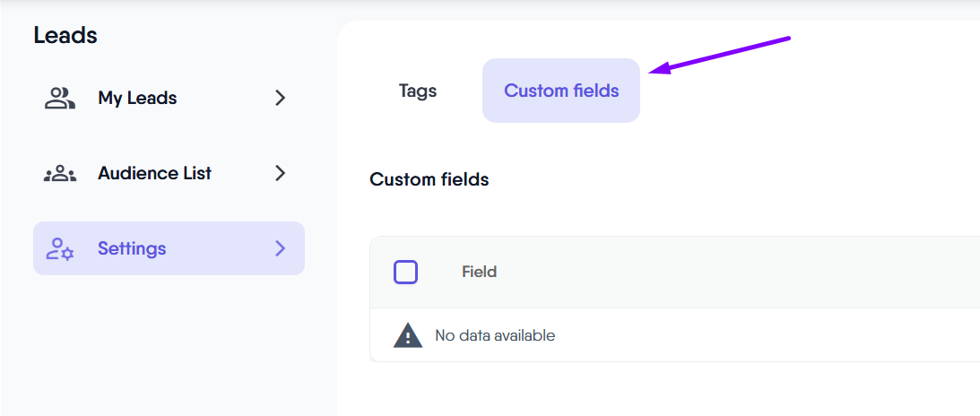Click the empty area beside No data available

tap(762, 336)
